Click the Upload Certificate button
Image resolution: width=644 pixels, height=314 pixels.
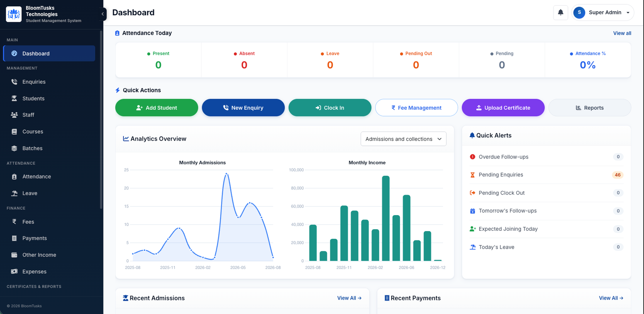(x=503, y=108)
